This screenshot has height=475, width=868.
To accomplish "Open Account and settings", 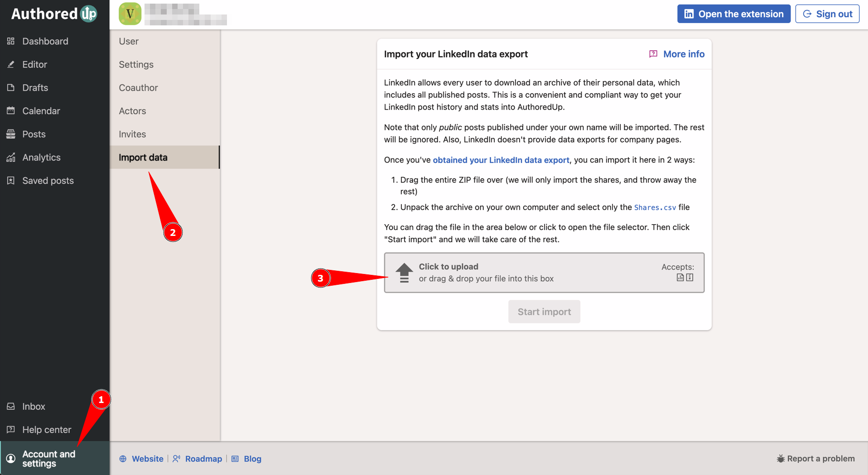I will [x=48, y=459].
